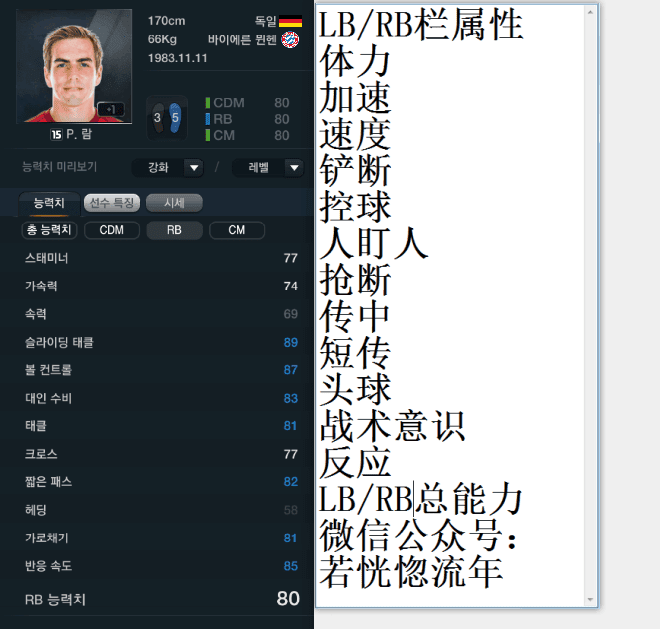Click the RB 80 position rating row
This screenshot has height=629, width=660.
[x=248, y=119]
